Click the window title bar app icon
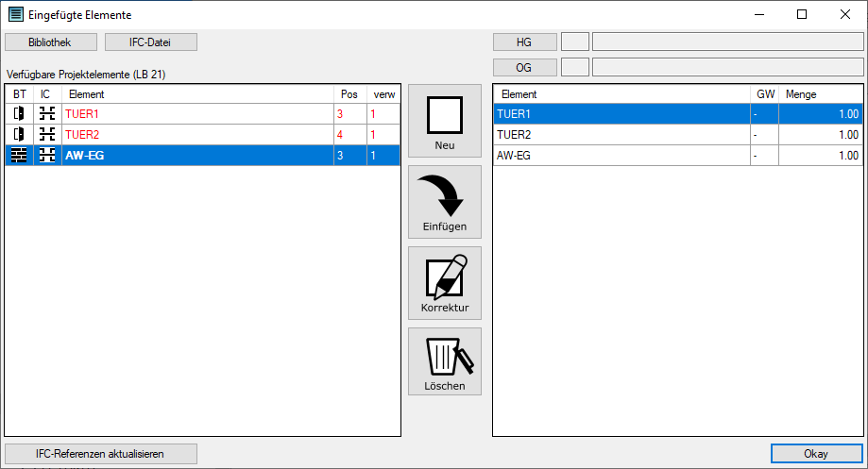868x469 pixels. [16, 14]
